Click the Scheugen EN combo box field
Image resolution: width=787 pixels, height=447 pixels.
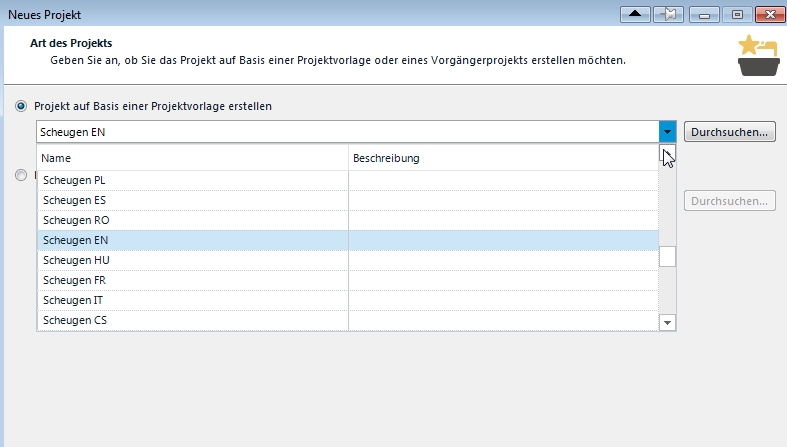pos(348,132)
